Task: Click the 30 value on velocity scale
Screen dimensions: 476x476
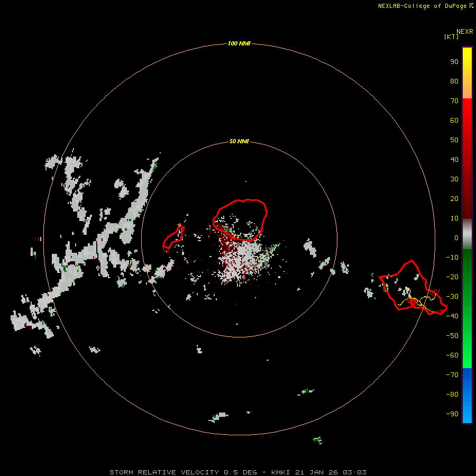Action: coord(454,179)
